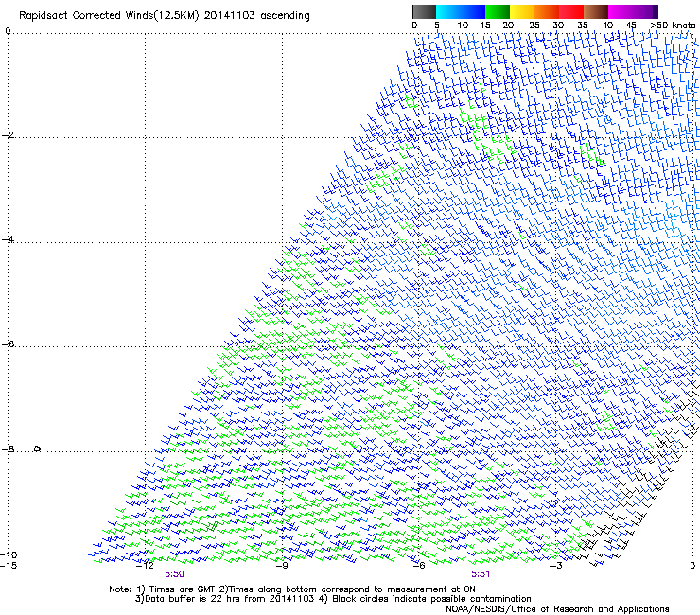
Task: Click the 'Data buffer is 22 hrs' note line
Action: 333,599
